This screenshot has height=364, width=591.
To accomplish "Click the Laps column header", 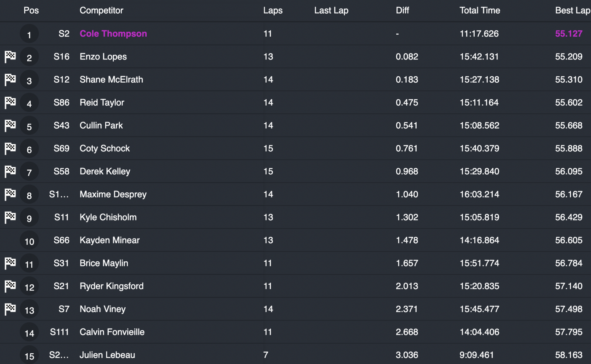I will [x=273, y=10].
